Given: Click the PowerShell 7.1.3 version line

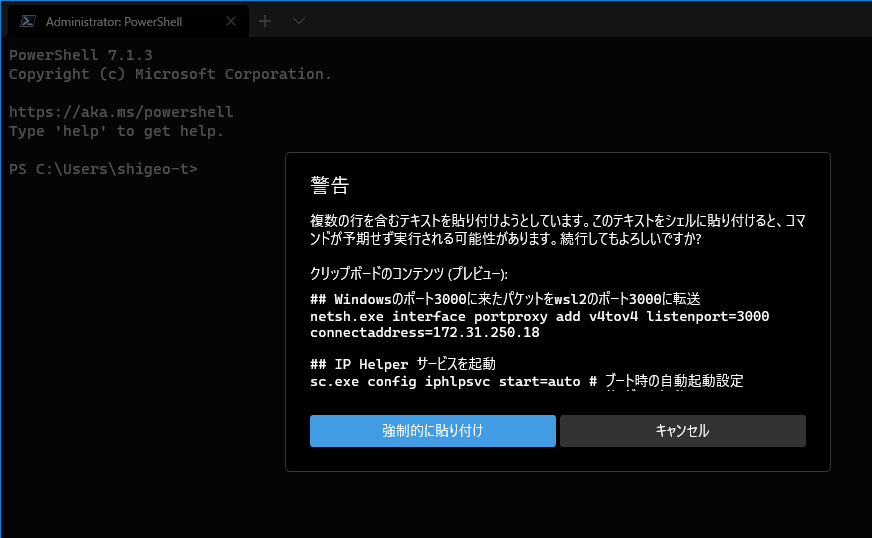Looking at the screenshot, I should coord(81,55).
